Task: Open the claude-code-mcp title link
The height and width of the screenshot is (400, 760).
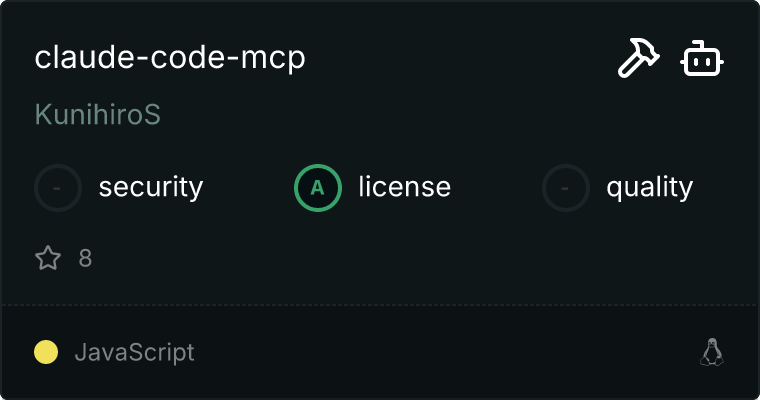Action: [x=170, y=58]
